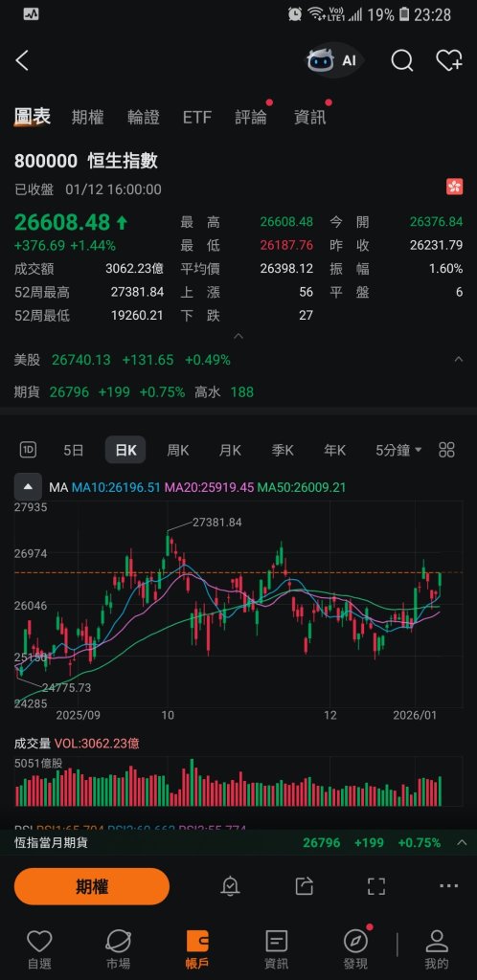Image resolution: width=477 pixels, height=980 pixels.
Task: Go to 市場 in bottom navigation
Action: [118, 949]
